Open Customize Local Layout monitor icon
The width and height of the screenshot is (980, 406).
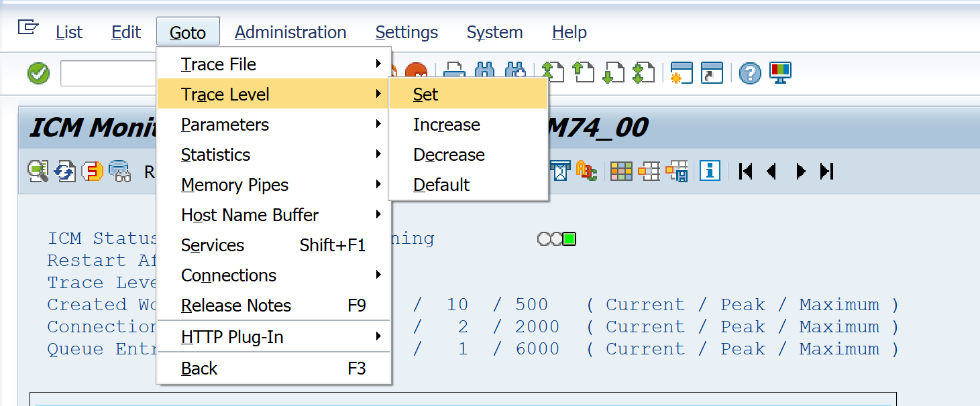(781, 72)
